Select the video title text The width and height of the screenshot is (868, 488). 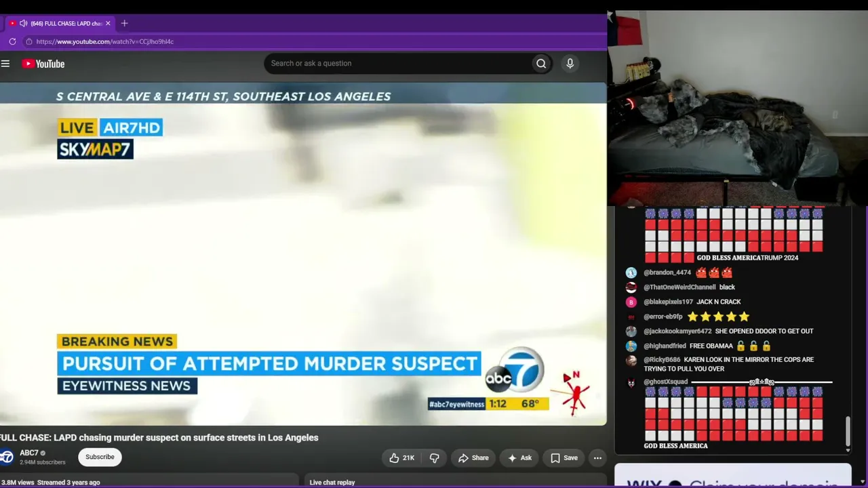click(159, 438)
